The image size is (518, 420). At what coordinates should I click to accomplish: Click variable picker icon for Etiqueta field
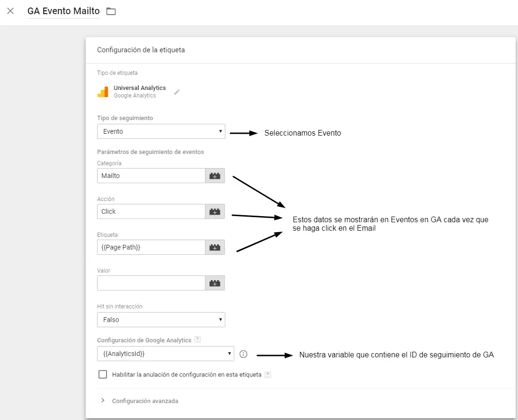tap(215, 247)
